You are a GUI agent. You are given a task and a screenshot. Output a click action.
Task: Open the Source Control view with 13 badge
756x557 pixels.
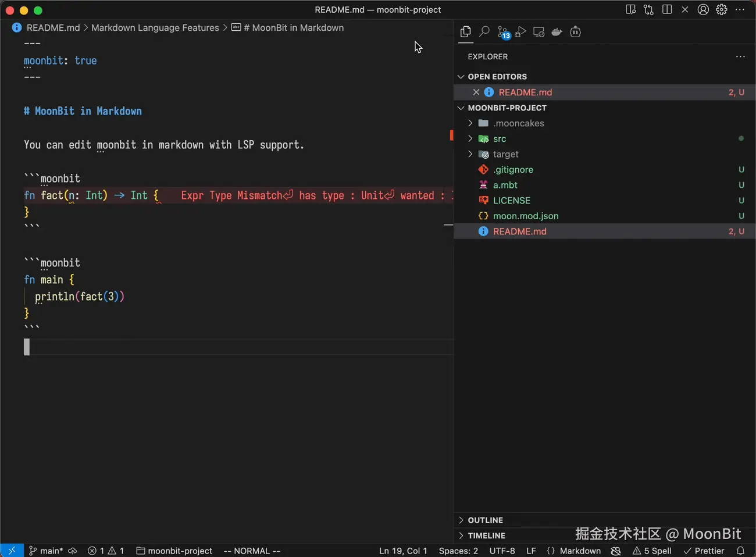pyautogui.click(x=503, y=33)
